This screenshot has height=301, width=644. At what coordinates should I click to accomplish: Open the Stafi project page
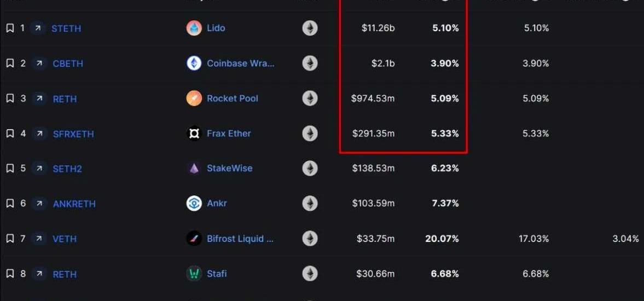click(217, 274)
